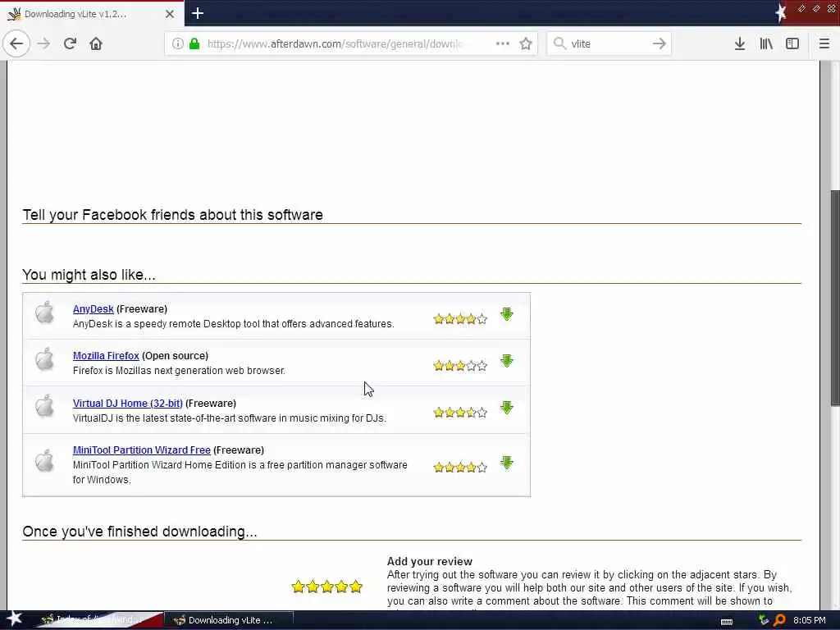The width and height of the screenshot is (840, 630).
Task: Click the AnyDesk star rating
Action: coord(460,319)
